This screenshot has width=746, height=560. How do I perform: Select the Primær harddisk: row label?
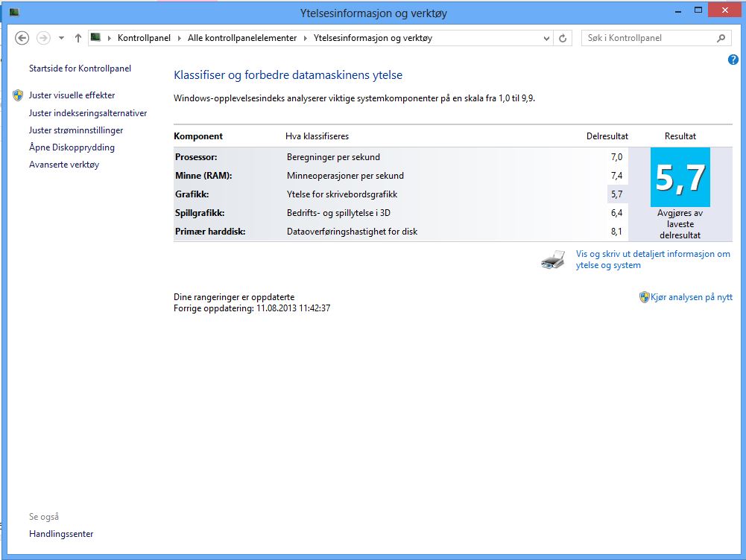210,232
